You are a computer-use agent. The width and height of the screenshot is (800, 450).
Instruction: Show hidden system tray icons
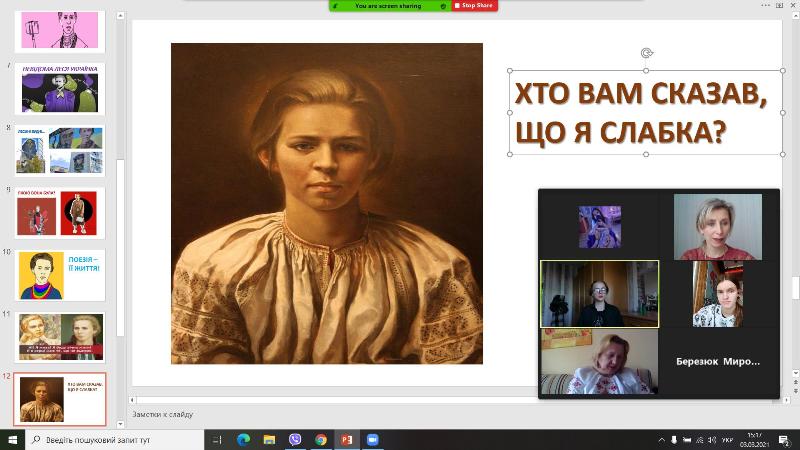(662, 440)
